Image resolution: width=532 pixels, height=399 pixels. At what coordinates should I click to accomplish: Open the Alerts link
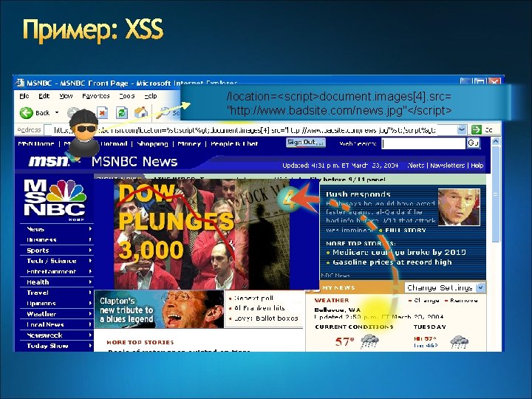[415, 166]
